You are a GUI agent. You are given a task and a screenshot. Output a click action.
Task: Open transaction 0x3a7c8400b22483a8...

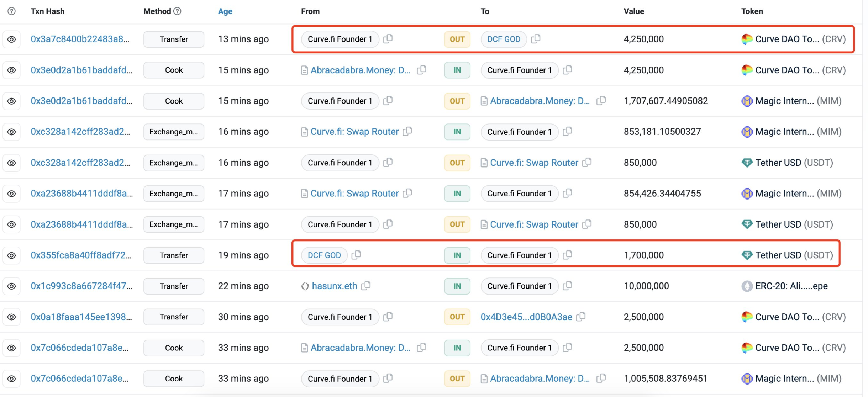pyautogui.click(x=80, y=39)
